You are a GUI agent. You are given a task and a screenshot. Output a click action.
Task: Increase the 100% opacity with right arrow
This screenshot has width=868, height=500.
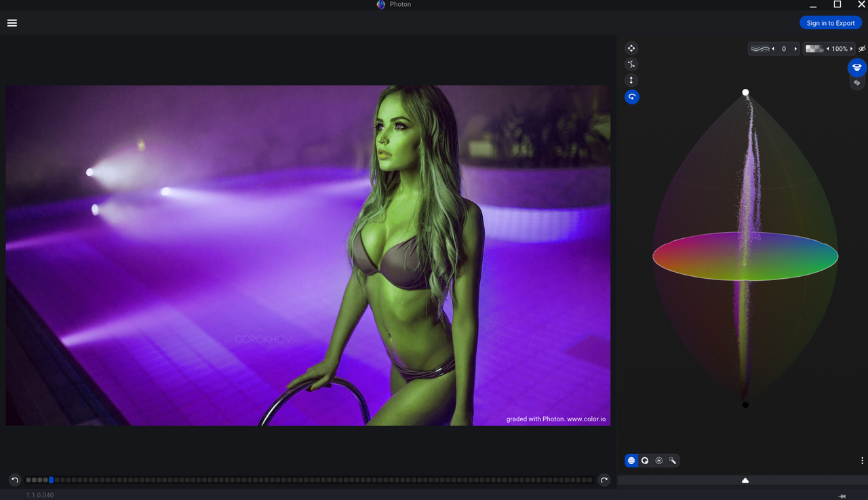(852, 49)
